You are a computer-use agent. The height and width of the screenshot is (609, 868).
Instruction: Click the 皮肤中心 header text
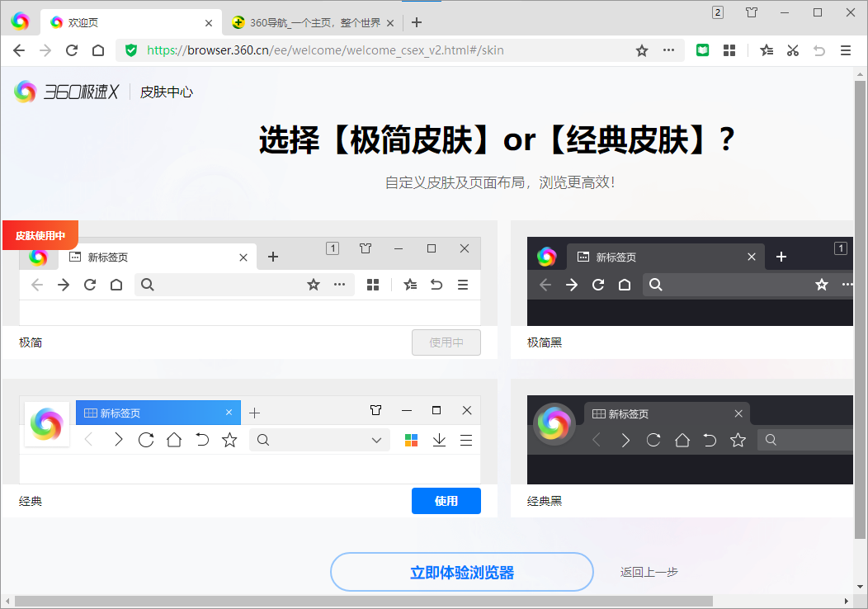click(x=166, y=92)
